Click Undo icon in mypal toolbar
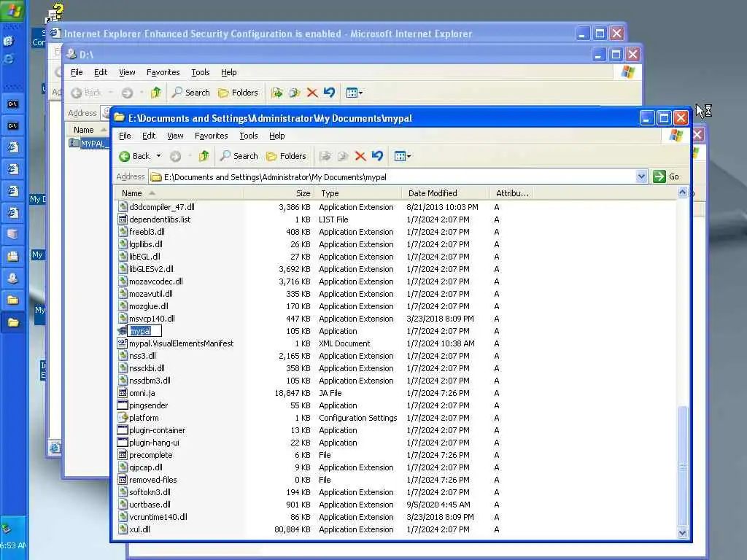The height and width of the screenshot is (560, 747). pos(377,156)
